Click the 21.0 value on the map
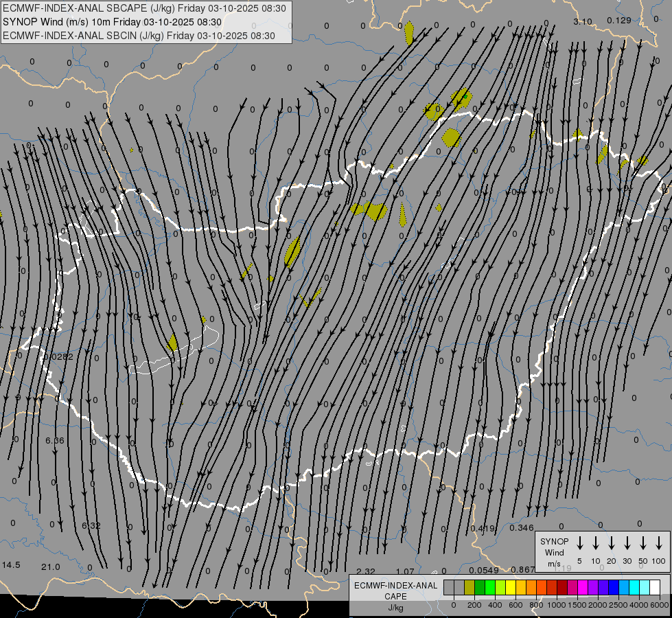Viewport: 672px width, 618px height. 51,566
